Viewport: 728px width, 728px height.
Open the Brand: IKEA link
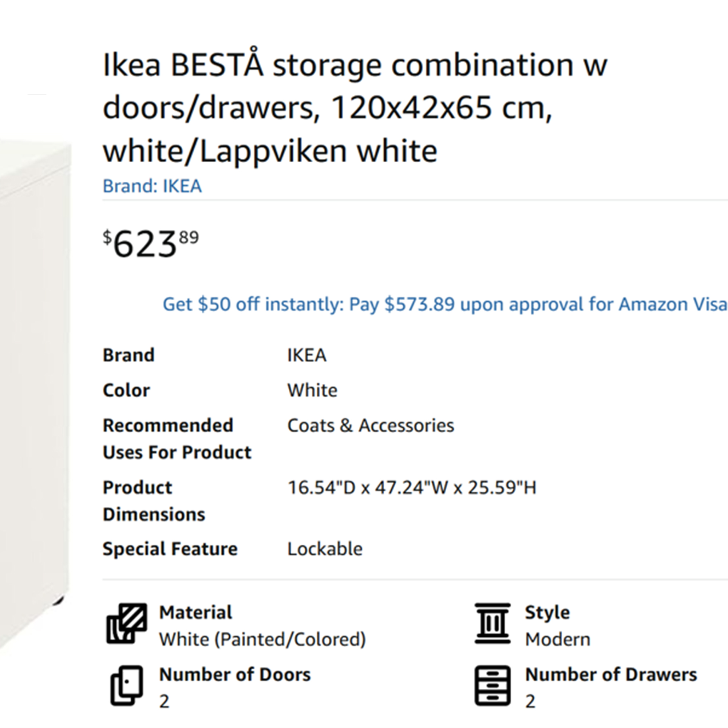click(152, 186)
